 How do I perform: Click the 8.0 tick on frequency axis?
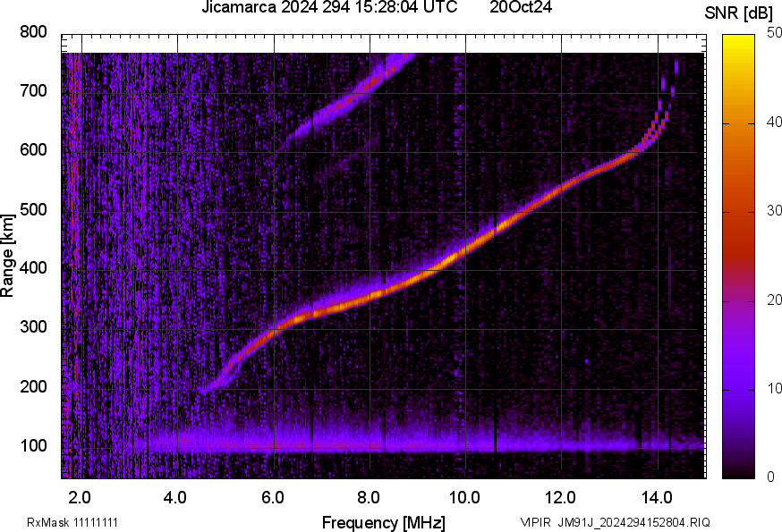click(368, 496)
